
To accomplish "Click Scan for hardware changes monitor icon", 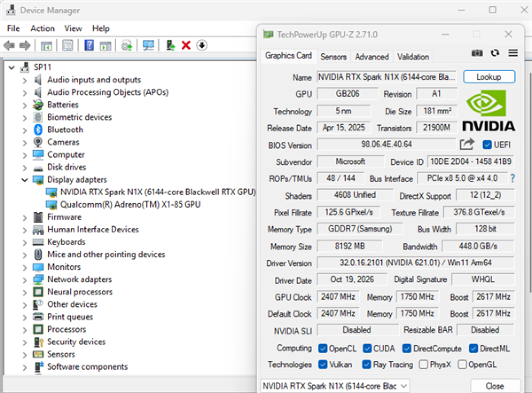I will pos(148,45).
